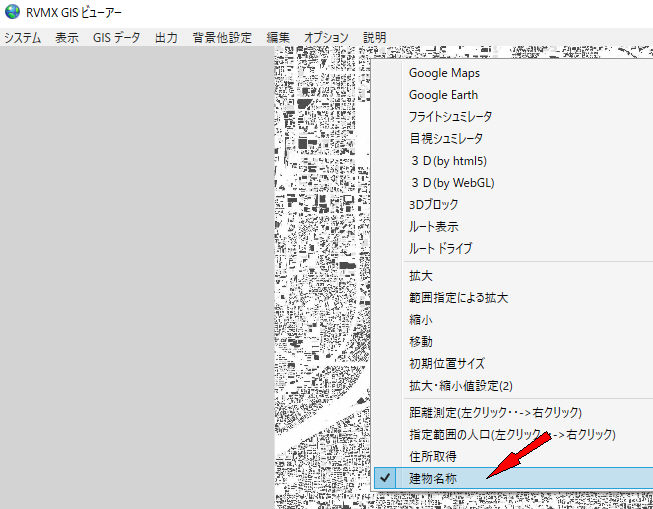Open the システム menu
Image resolution: width=653 pixels, height=509 pixels.
click(23, 38)
